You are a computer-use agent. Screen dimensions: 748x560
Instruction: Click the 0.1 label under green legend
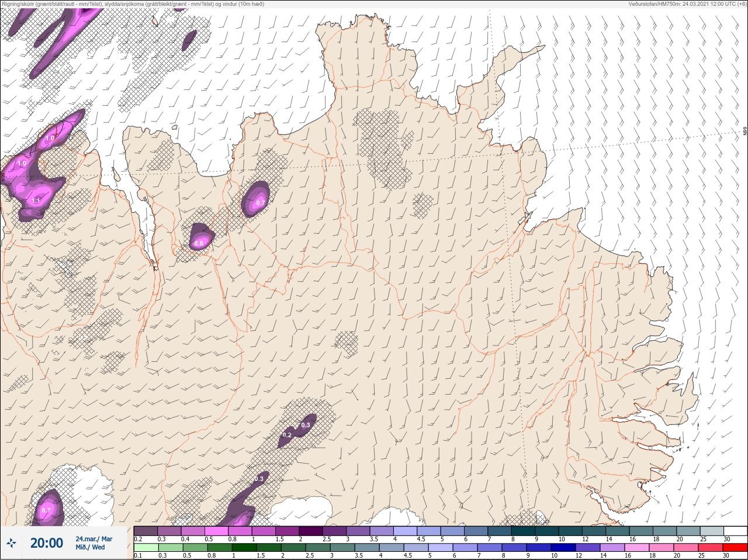coord(138,555)
